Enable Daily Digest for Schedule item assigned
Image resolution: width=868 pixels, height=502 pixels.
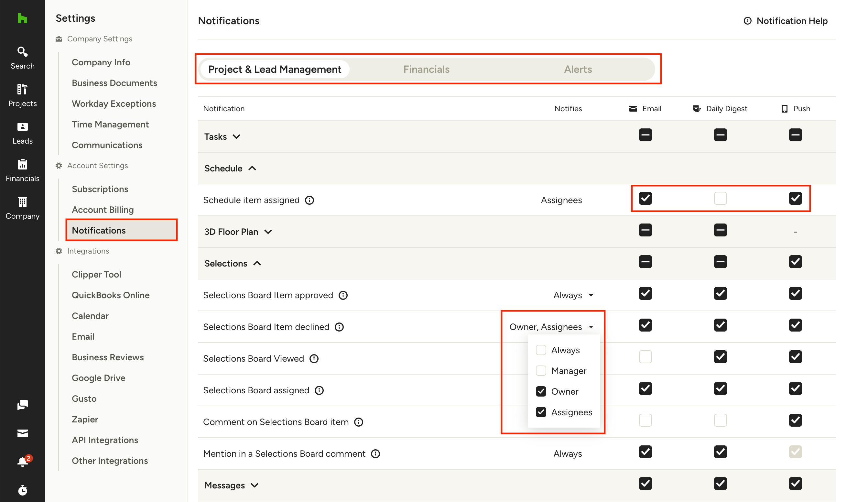tap(720, 199)
